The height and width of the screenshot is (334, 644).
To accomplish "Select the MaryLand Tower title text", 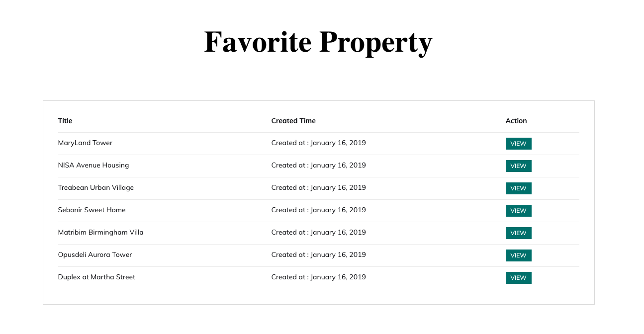I will [85, 143].
